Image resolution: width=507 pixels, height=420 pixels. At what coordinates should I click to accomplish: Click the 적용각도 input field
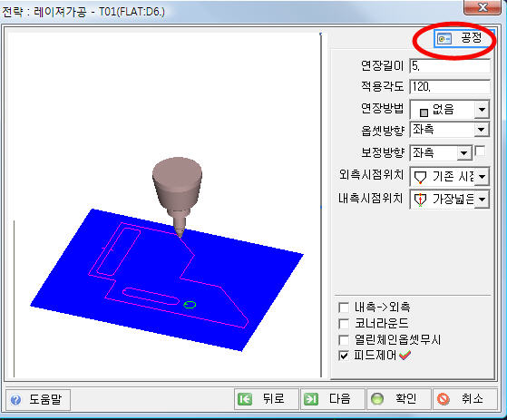pyautogui.click(x=450, y=87)
